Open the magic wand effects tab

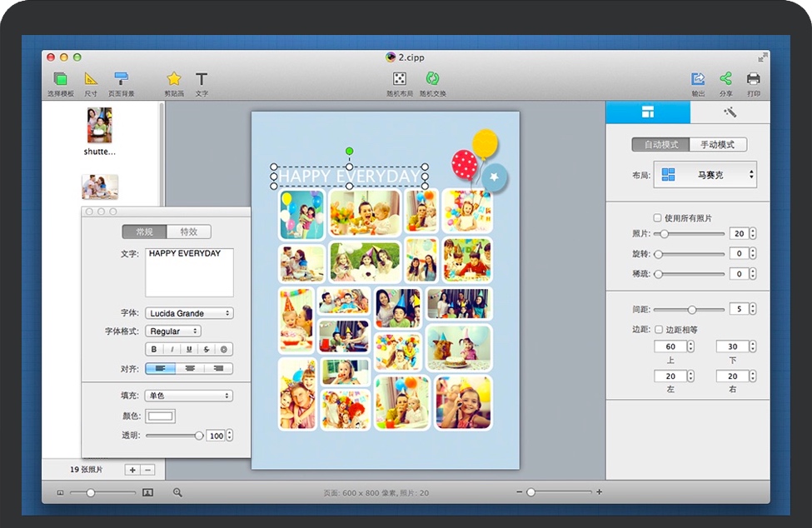click(730, 112)
